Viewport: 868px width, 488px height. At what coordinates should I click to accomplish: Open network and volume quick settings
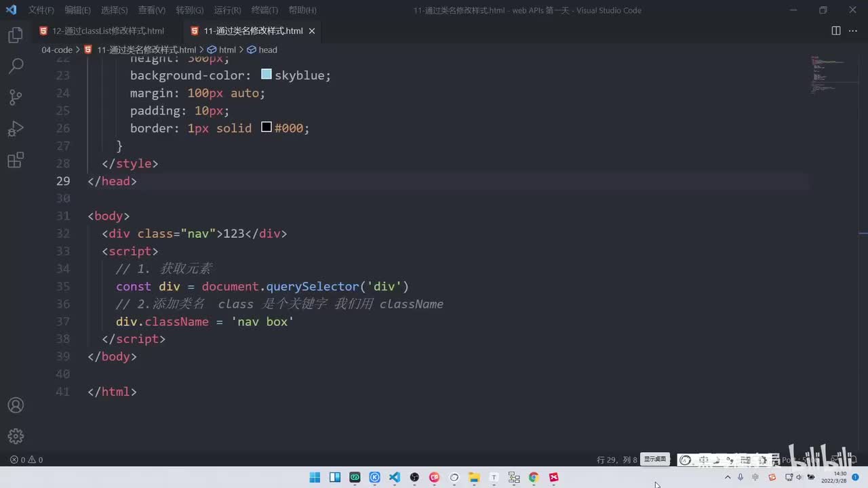[x=800, y=477]
